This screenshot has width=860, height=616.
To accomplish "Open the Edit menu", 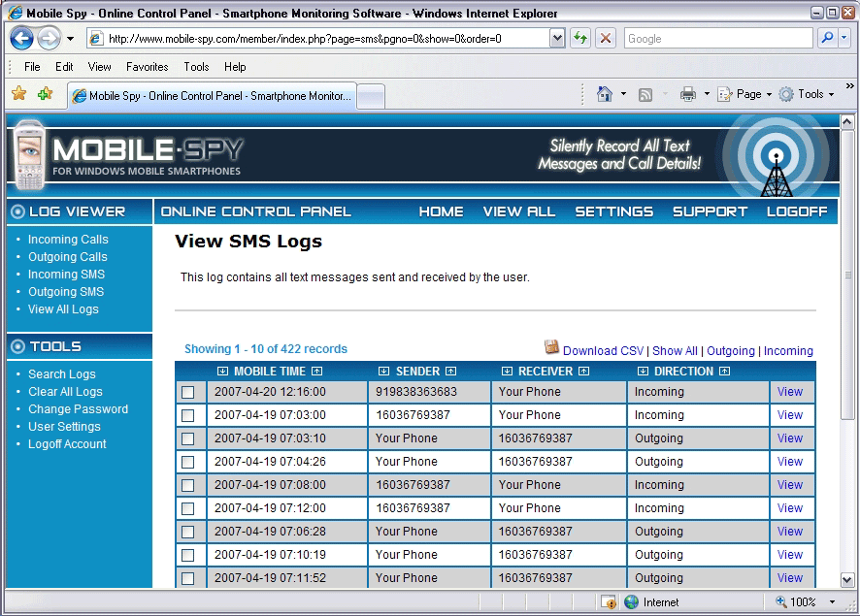I will pyautogui.click(x=64, y=67).
